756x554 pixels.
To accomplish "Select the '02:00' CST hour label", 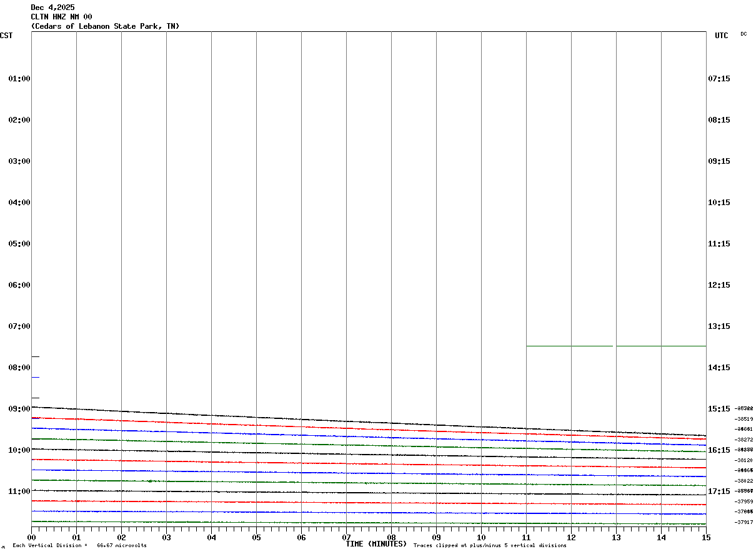I will click(x=19, y=120).
